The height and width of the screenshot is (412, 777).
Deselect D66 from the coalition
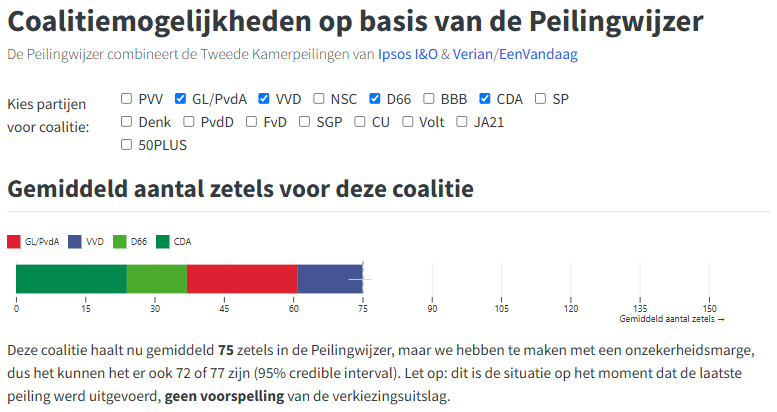376,99
